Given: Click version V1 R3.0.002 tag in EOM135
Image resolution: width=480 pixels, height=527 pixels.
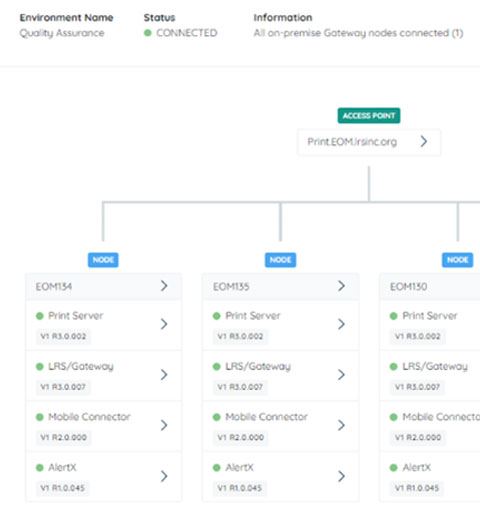Looking at the screenshot, I should [x=240, y=336].
